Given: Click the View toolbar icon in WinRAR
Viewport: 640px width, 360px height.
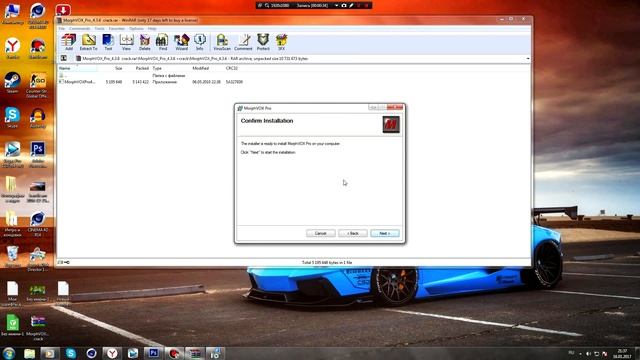Looking at the screenshot, I should (127, 42).
